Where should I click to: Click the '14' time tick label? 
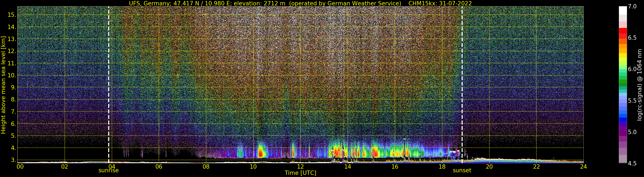point(347,166)
